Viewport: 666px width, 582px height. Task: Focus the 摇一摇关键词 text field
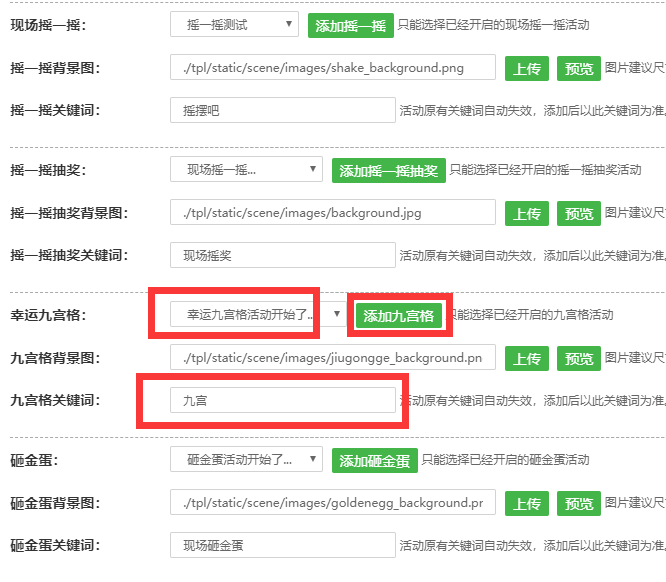coord(283,111)
